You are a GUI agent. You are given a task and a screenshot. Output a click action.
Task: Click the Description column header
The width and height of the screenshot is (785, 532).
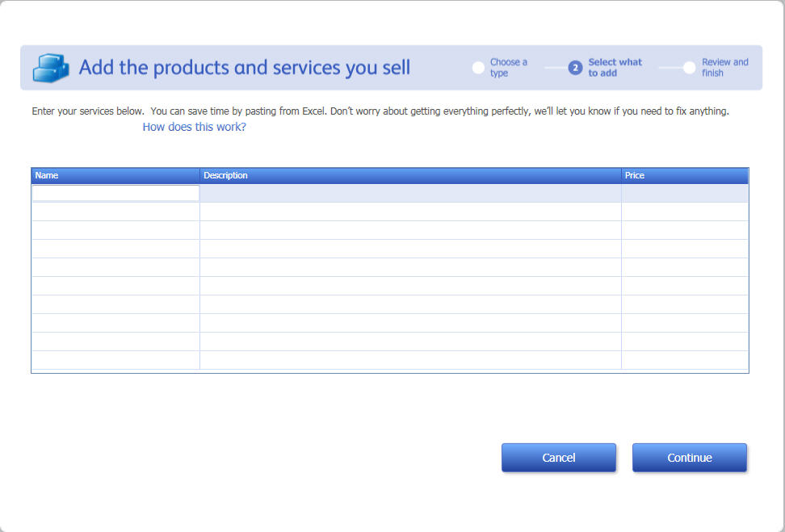coord(410,175)
